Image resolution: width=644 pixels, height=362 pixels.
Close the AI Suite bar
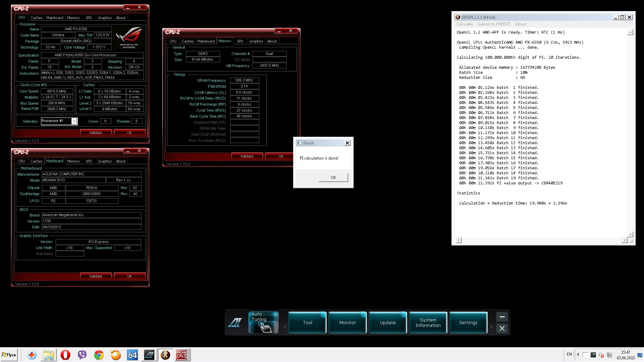[x=502, y=328]
